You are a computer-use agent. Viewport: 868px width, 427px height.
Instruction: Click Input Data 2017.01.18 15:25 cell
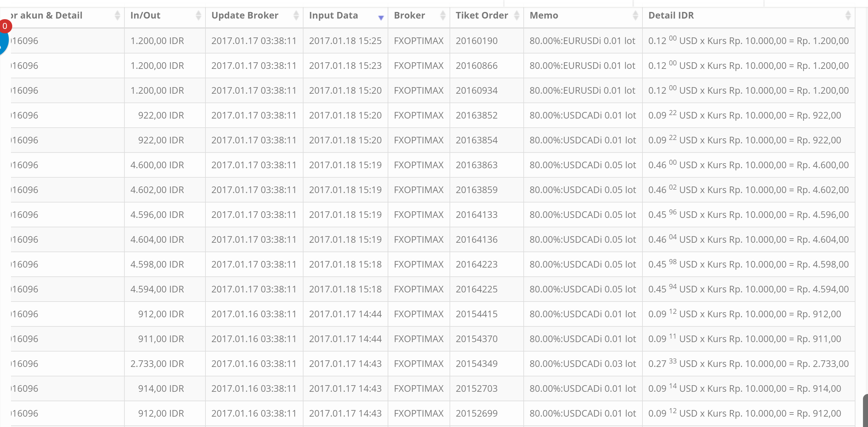click(346, 41)
